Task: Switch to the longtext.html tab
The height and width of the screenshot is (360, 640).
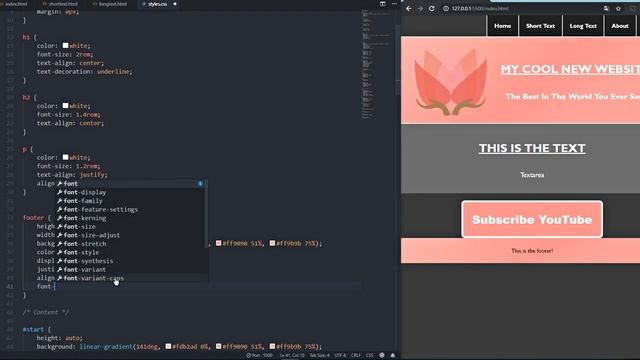Action: [110, 4]
